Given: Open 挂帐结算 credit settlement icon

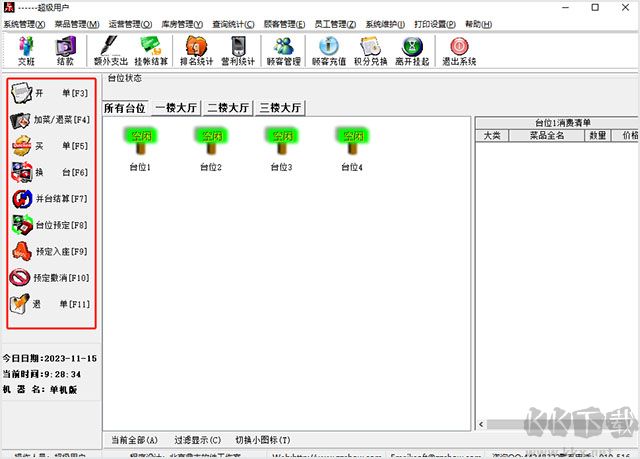Looking at the screenshot, I should click(x=151, y=51).
